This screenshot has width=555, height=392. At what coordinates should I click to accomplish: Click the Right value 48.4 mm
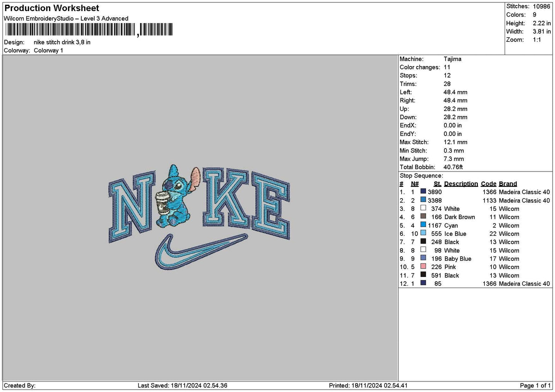(x=456, y=100)
